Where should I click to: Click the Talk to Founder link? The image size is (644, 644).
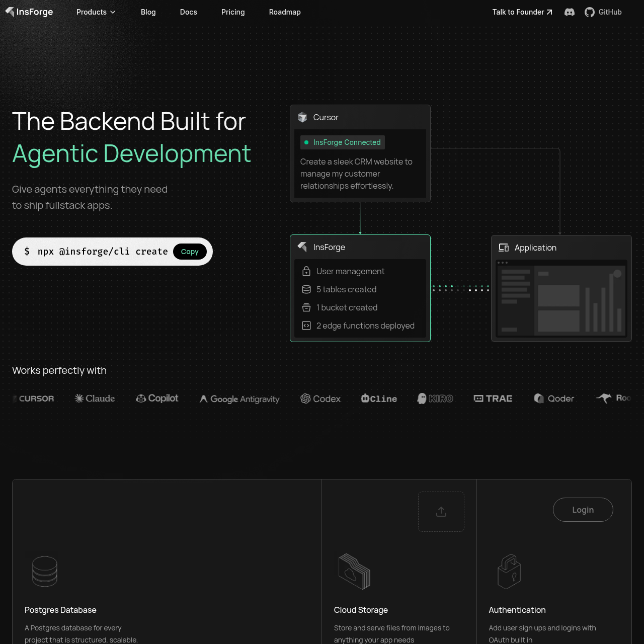tap(522, 12)
